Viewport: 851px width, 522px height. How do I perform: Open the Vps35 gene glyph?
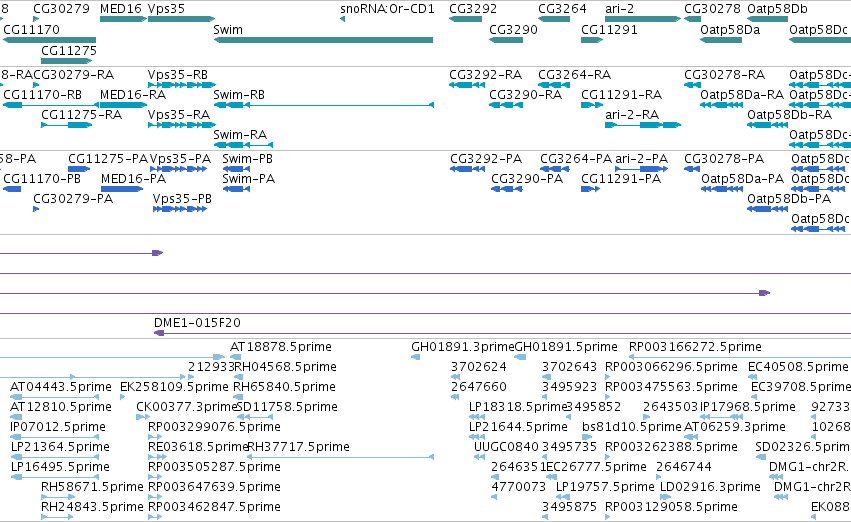coord(181,19)
